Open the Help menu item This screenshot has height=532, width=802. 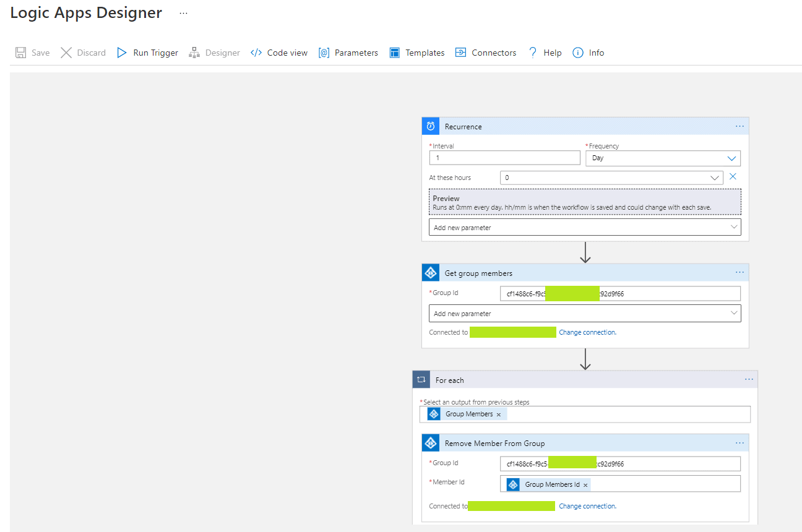[545, 53]
